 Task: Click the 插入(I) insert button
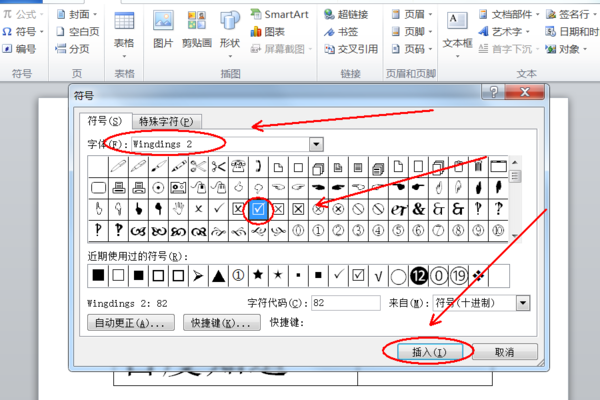(x=429, y=352)
